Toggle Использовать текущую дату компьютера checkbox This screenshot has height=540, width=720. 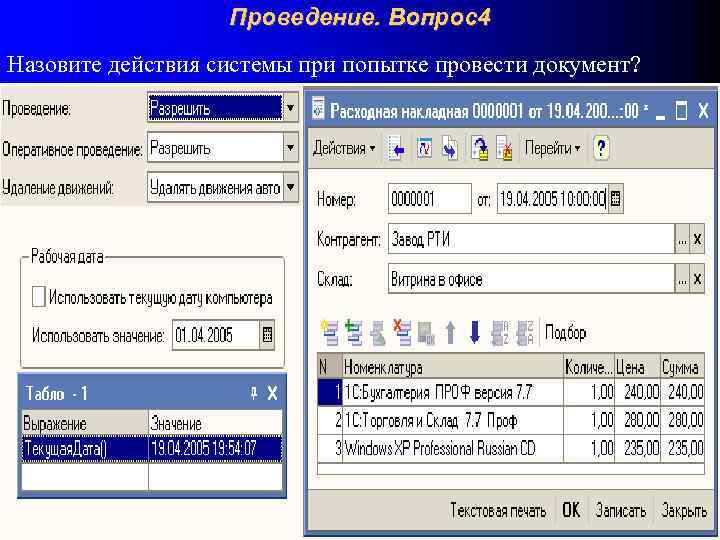[x=39, y=297]
